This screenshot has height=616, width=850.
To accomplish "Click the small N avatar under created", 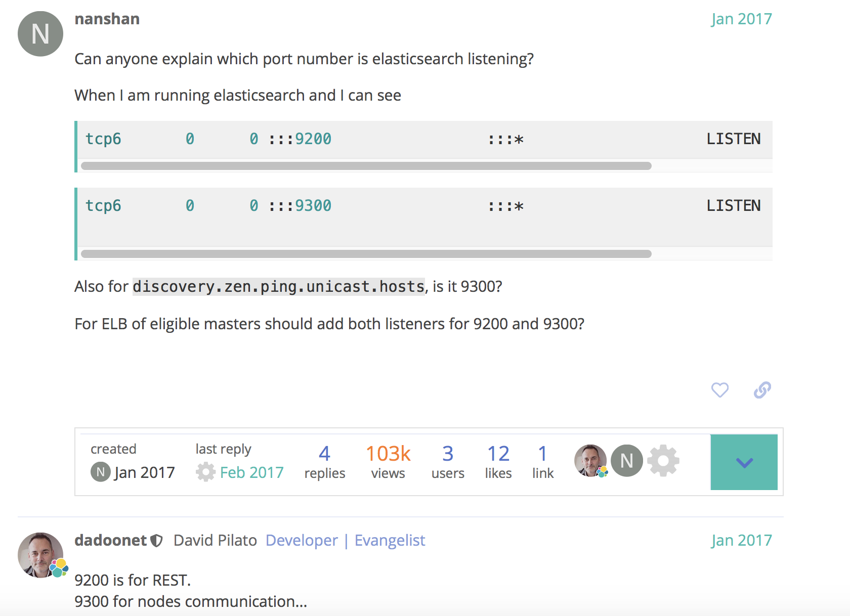I will pos(100,472).
